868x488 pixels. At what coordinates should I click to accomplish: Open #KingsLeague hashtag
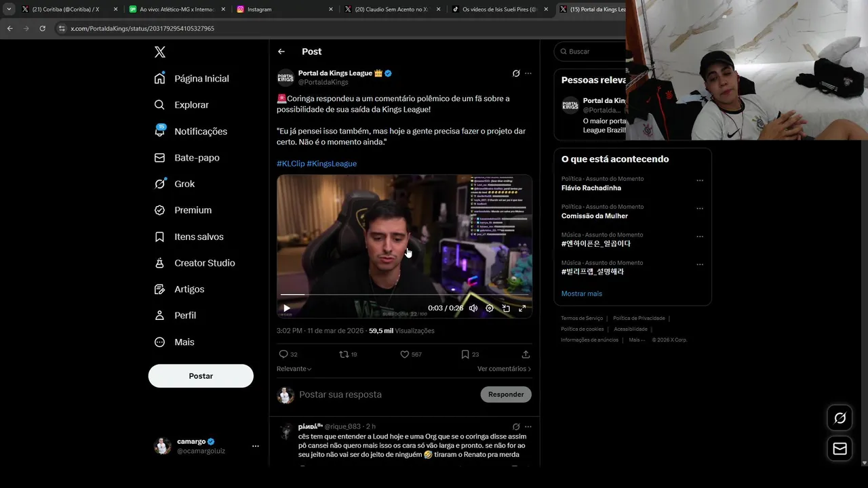click(x=332, y=163)
